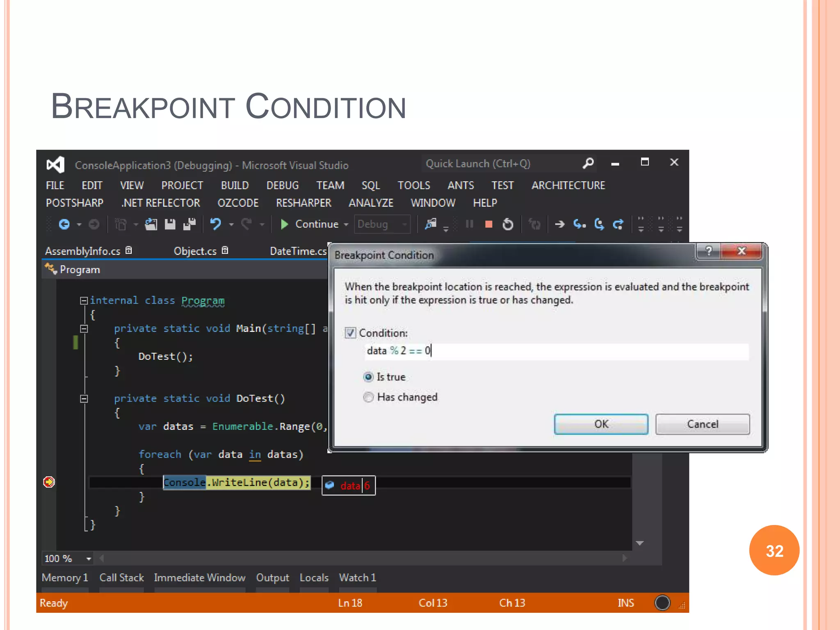Click the Navigate Forward arrow icon
Screen dimensions: 840x630
(94, 224)
